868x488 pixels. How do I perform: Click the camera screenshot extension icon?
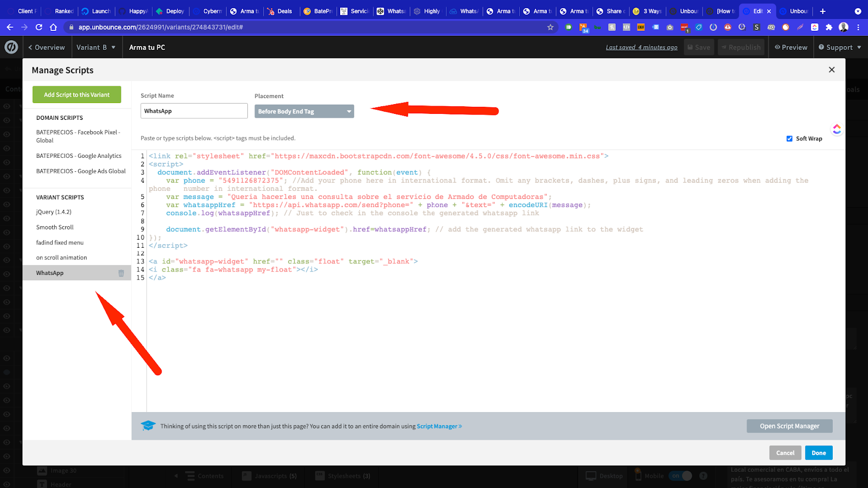(x=670, y=27)
